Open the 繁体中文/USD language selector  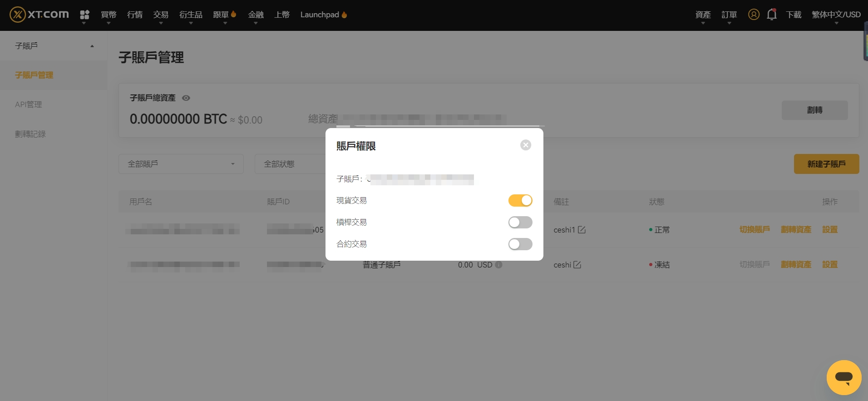pos(836,15)
